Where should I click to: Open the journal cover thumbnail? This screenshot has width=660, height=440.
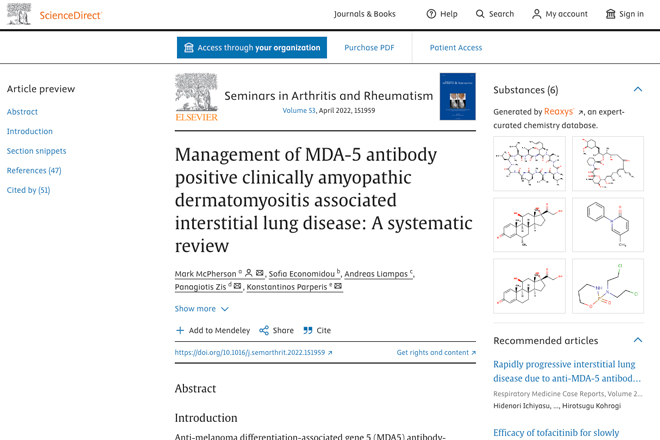458,96
